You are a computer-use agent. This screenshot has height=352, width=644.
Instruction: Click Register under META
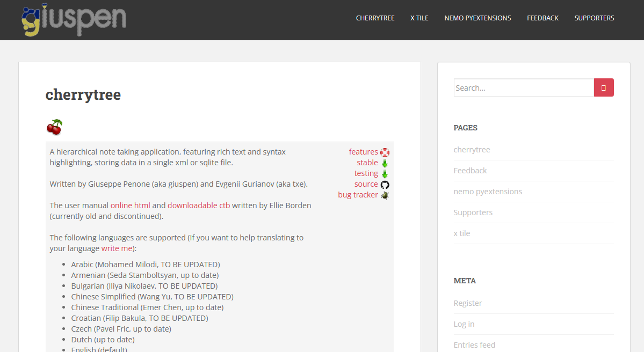467,303
